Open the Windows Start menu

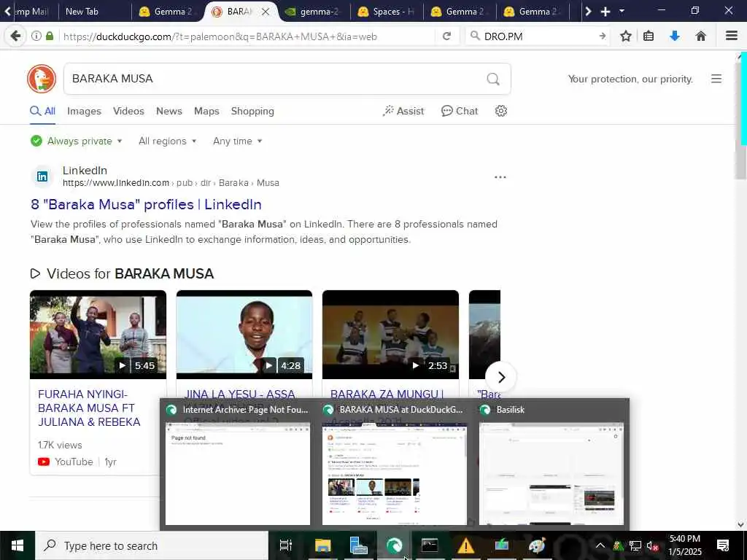pos(18,545)
